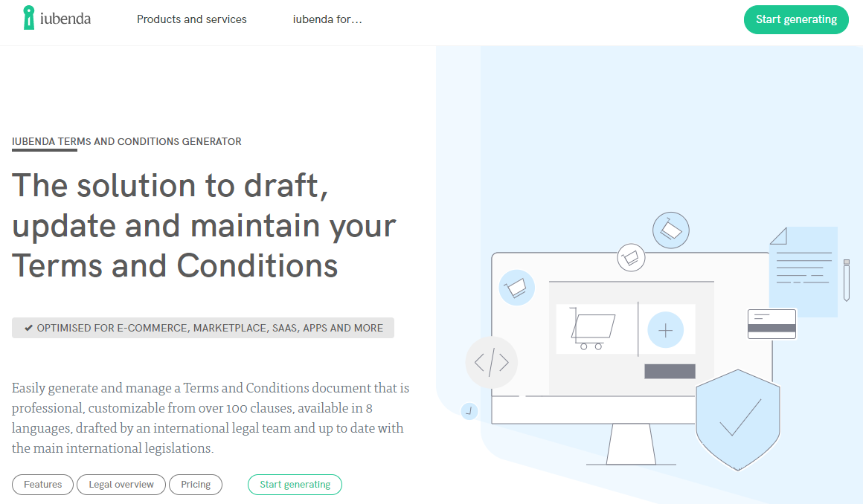863x504 pixels.
Task: Click the shield checkmark illustration
Action: point(737,420)
